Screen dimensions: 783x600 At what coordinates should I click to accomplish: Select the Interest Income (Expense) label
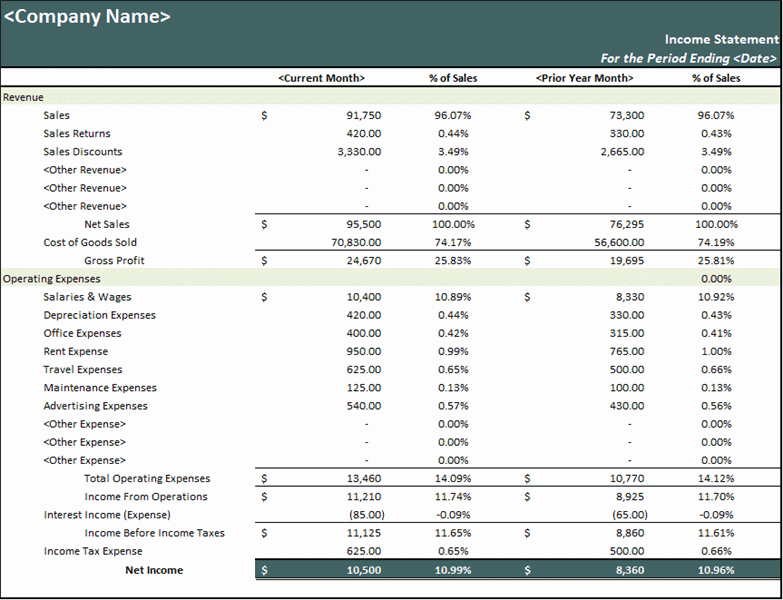(107, 515)
